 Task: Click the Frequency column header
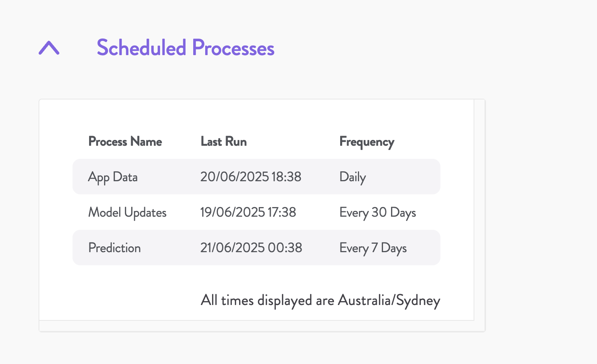pyautogui.click(x=367, y=142)
